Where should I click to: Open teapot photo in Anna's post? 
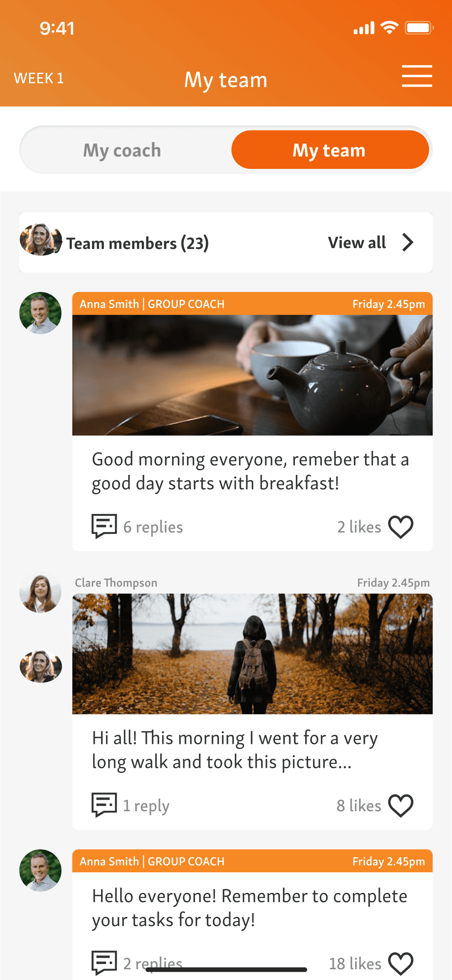pyautogui.click(x=252, y=375)
